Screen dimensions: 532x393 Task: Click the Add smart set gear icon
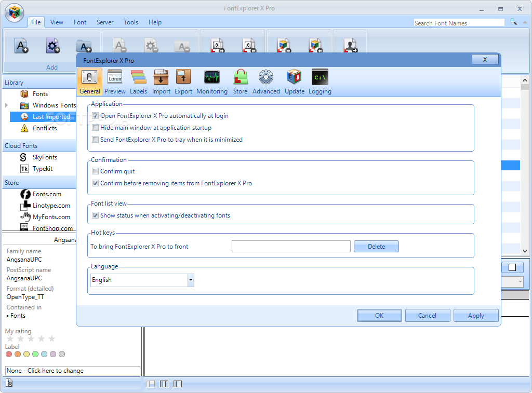tap(52, 46)
